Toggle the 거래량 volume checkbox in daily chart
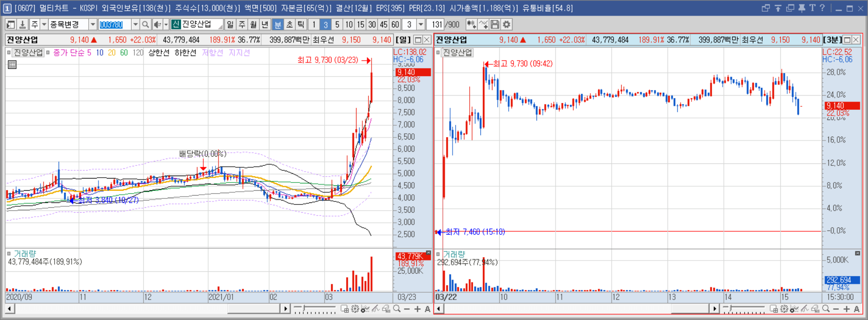This screenshot has height=320, width=868. click(9, 254)
